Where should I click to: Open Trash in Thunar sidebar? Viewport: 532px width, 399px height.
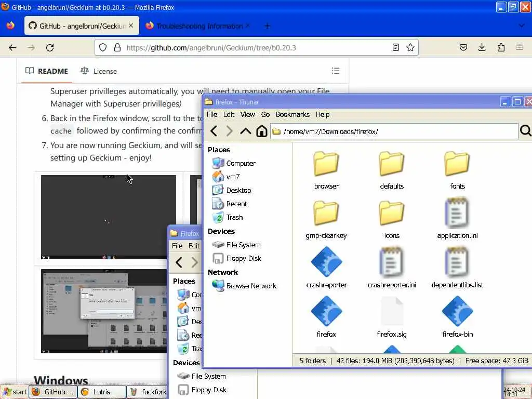[x=228, y=218]
